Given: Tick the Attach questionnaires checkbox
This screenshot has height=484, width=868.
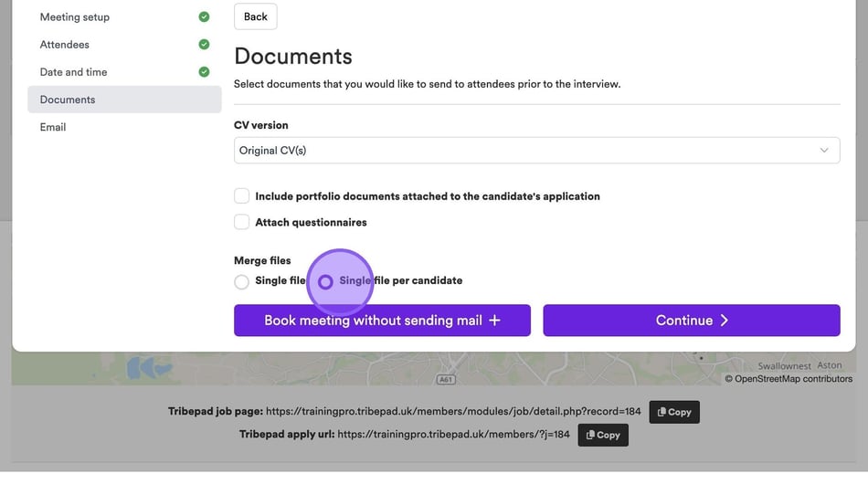Looking at the screenshot, I should coord(242,222).
